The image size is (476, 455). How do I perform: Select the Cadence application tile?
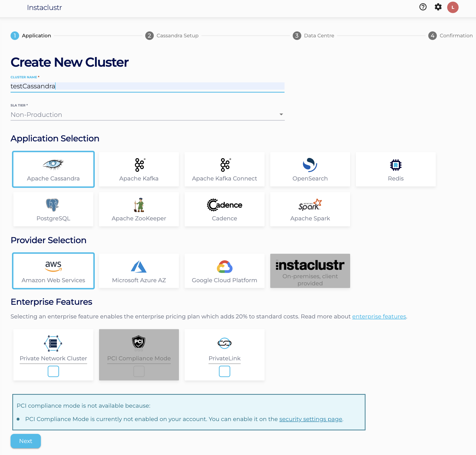224,209
